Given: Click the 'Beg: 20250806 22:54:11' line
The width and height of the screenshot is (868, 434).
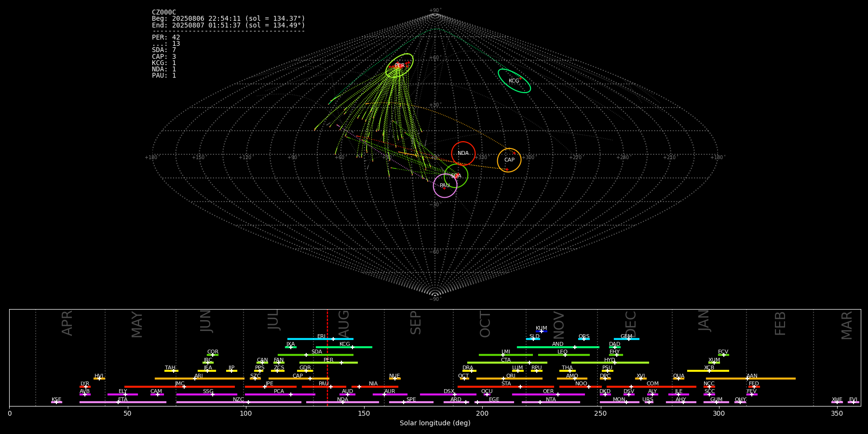Looking at the screenshot, I should pyautogui.click(x=229, y=19).
